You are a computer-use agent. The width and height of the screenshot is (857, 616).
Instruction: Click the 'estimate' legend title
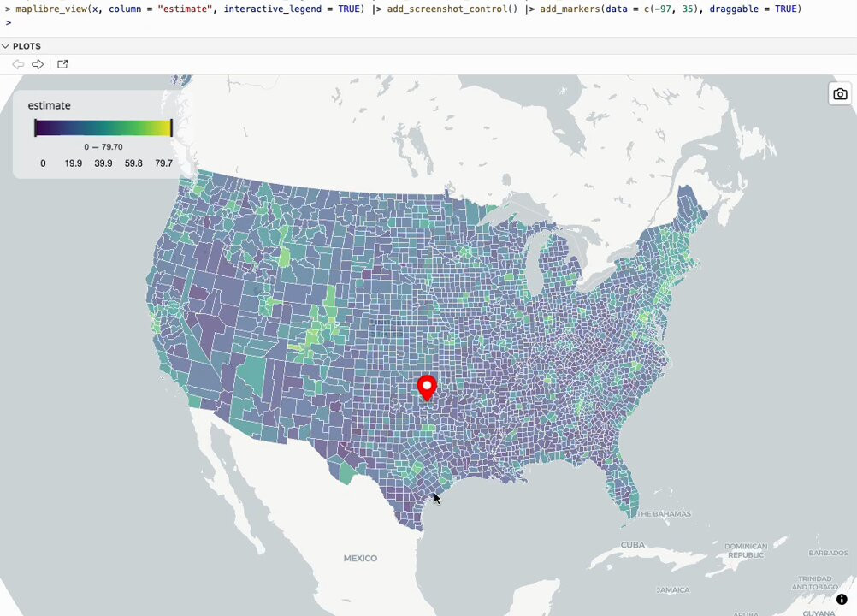click(50, 105)
